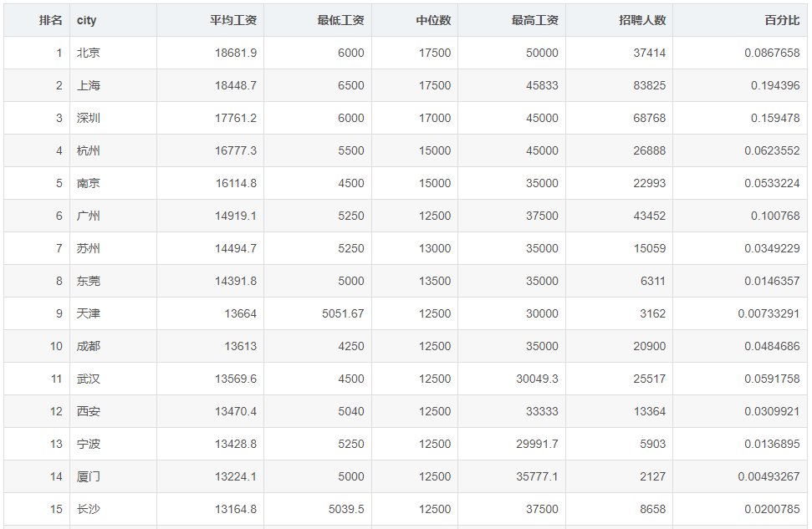
Task: Click median value 13000
Action: (x=435, y=248)
